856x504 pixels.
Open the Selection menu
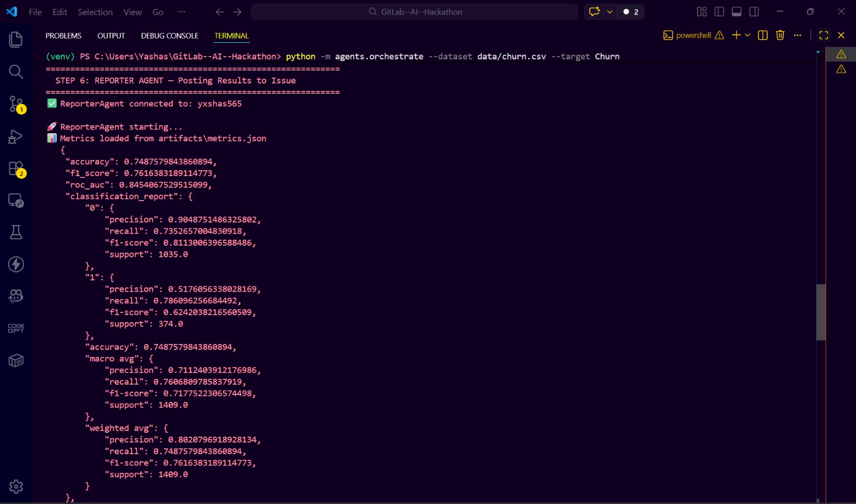tap(95, 12)
